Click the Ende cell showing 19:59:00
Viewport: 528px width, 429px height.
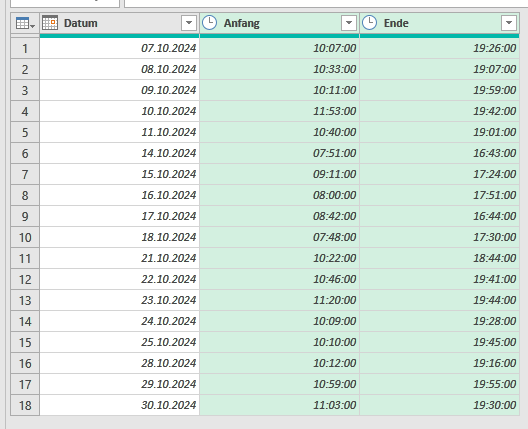(439, 90)
